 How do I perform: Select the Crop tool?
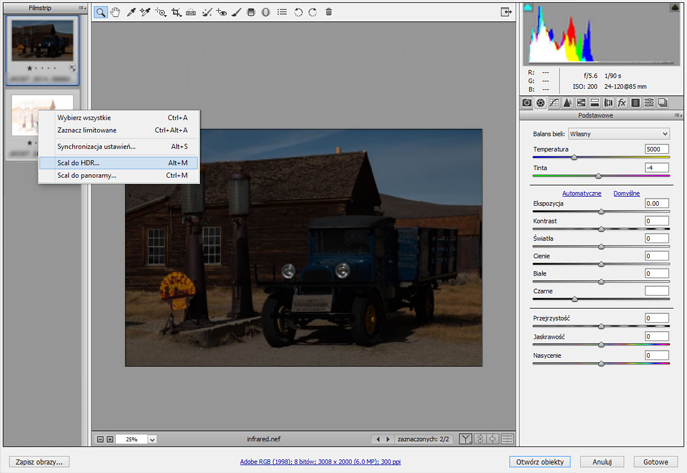[176, 13]
